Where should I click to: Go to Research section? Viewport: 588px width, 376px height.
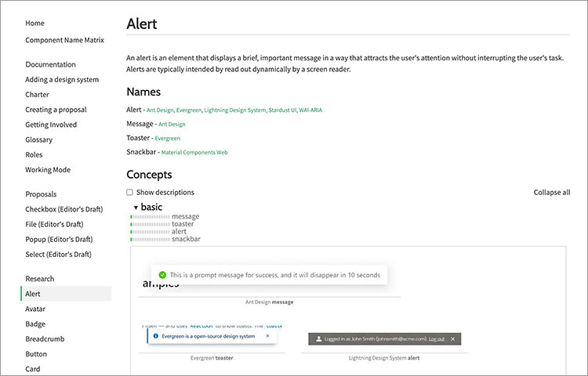pos(39,279)
